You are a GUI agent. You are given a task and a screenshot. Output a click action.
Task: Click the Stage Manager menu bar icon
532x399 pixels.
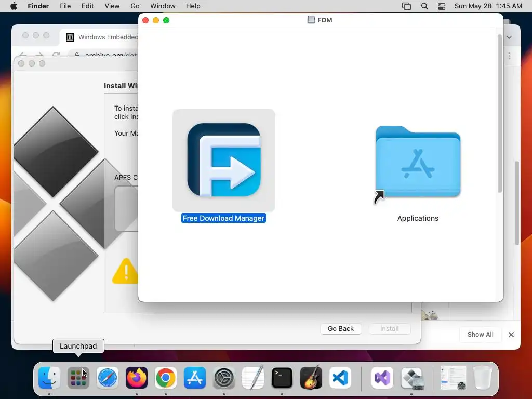pyautogui.click(x=406, y=6)
